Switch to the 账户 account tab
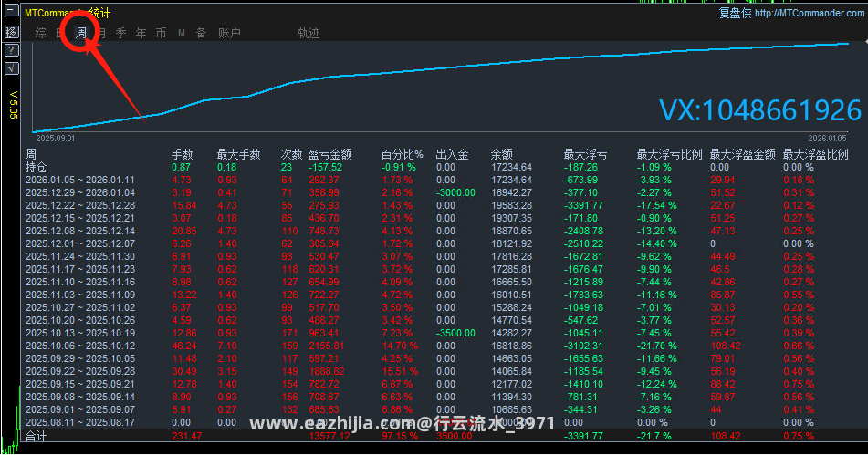This screenshot has height=455, width=868. click(229, 33)
